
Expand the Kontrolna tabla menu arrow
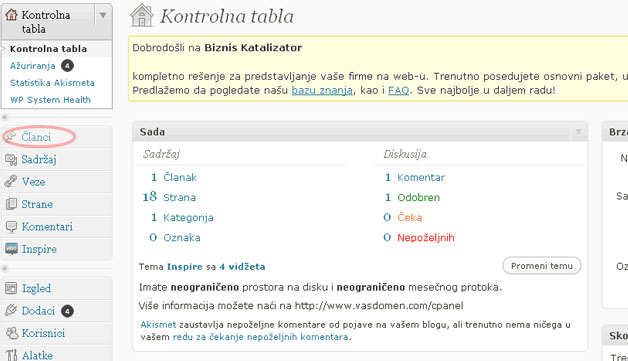(x=103, y=16)
